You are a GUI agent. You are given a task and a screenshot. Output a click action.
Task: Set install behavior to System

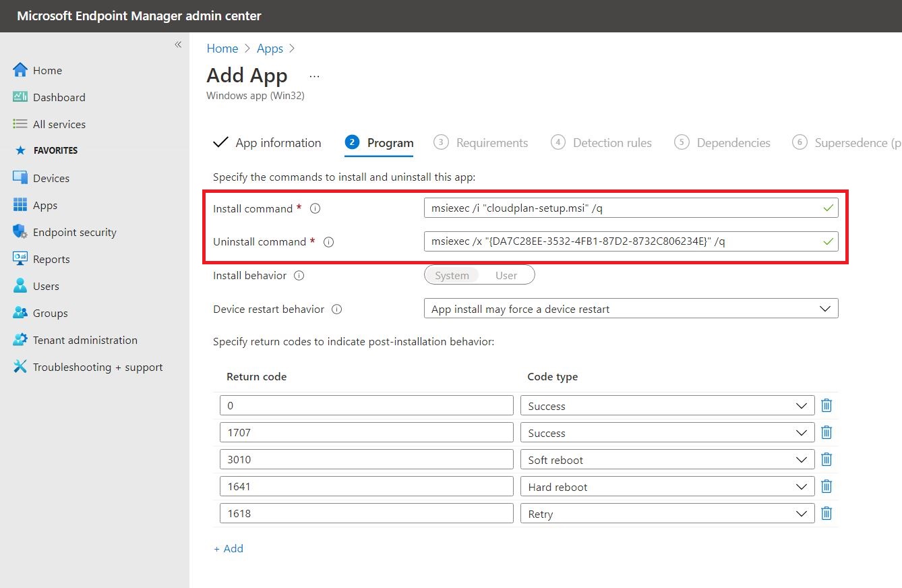point(452,274)
